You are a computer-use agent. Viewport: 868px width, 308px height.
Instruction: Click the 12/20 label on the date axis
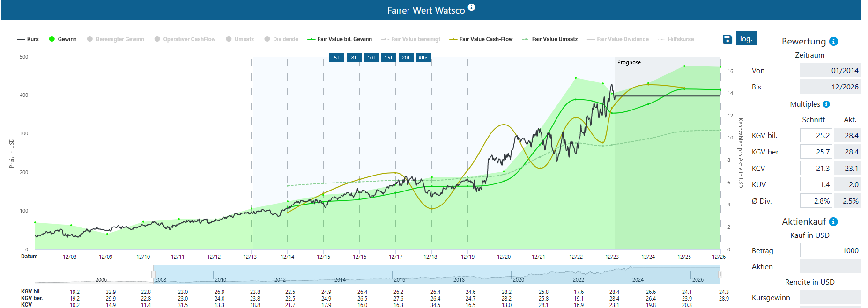(x=504, y=257)
